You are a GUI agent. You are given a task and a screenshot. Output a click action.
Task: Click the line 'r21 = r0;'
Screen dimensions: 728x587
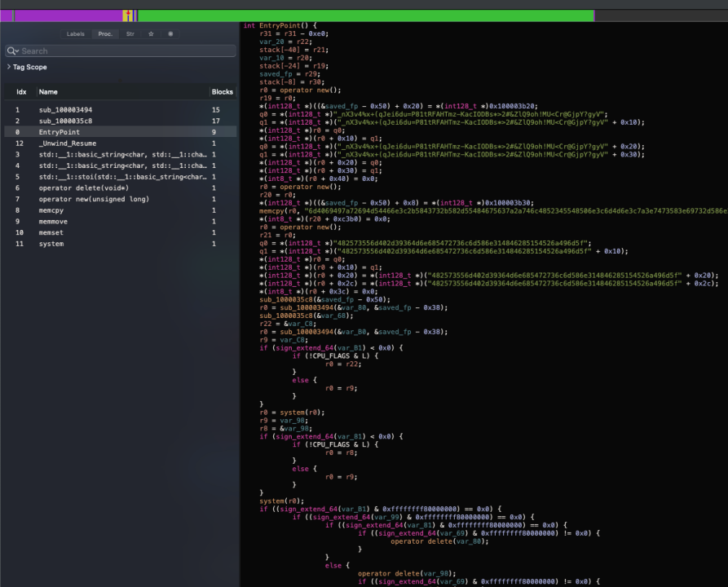[x=277, y=235]
